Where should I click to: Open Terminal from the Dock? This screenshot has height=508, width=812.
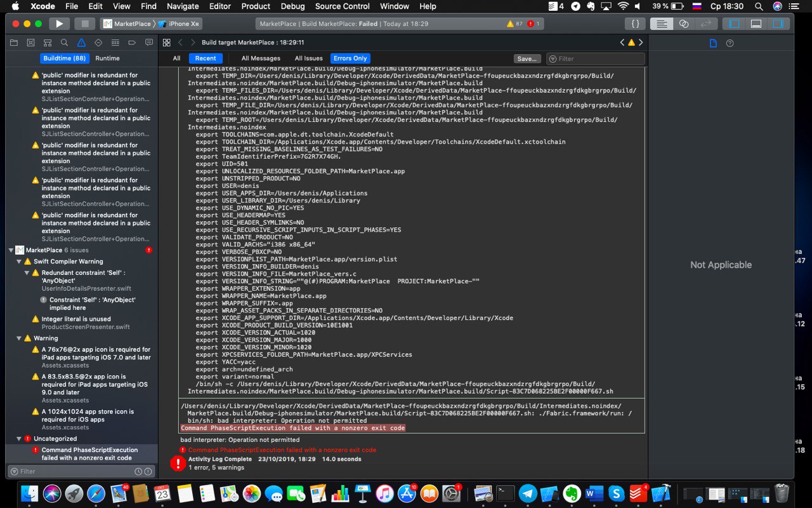505,493
